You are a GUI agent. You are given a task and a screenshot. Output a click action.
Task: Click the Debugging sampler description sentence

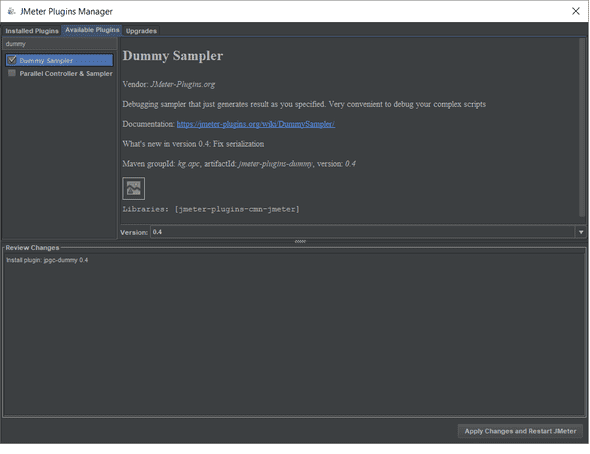point(304,104)
